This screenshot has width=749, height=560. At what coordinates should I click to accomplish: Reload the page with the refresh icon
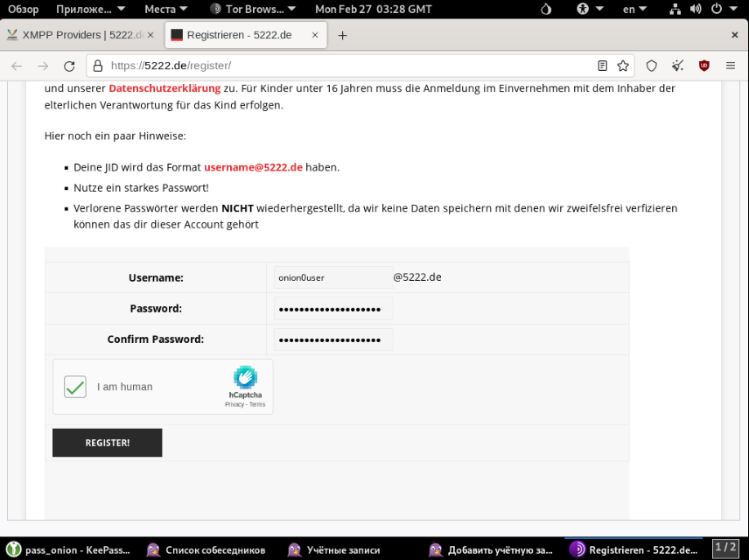coord(69,66)
